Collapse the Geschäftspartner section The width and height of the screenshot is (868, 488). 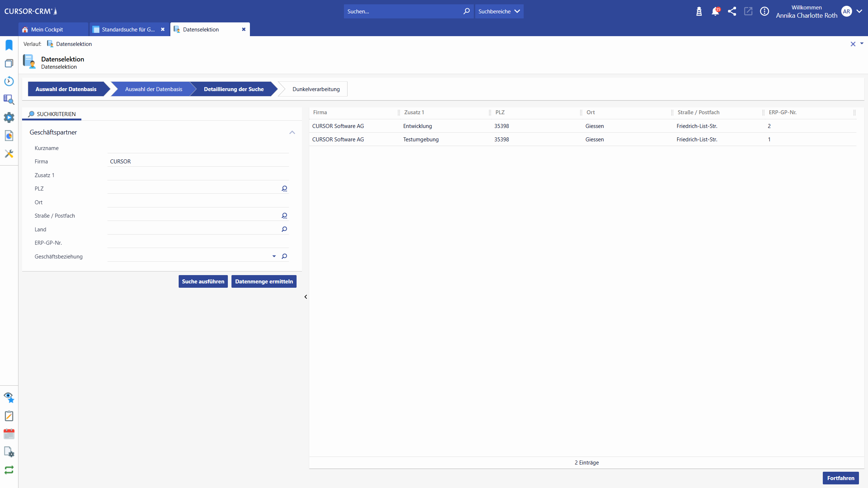tap(292, 132)
